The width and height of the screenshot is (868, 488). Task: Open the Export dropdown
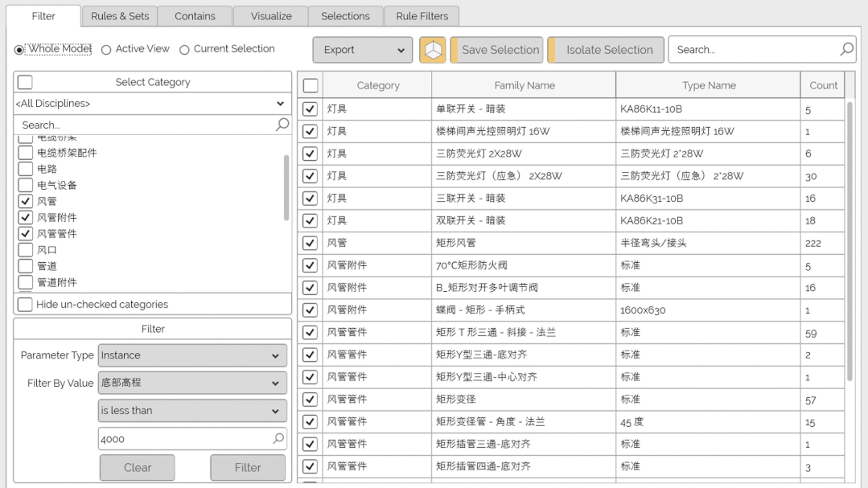tap(363, 50)
